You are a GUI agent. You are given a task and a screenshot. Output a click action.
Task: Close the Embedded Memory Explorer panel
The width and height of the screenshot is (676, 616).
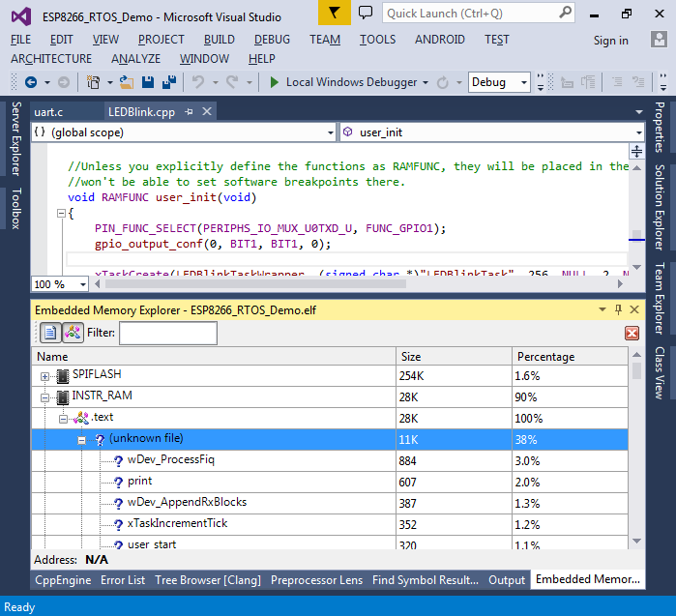(x=634, y=309)
